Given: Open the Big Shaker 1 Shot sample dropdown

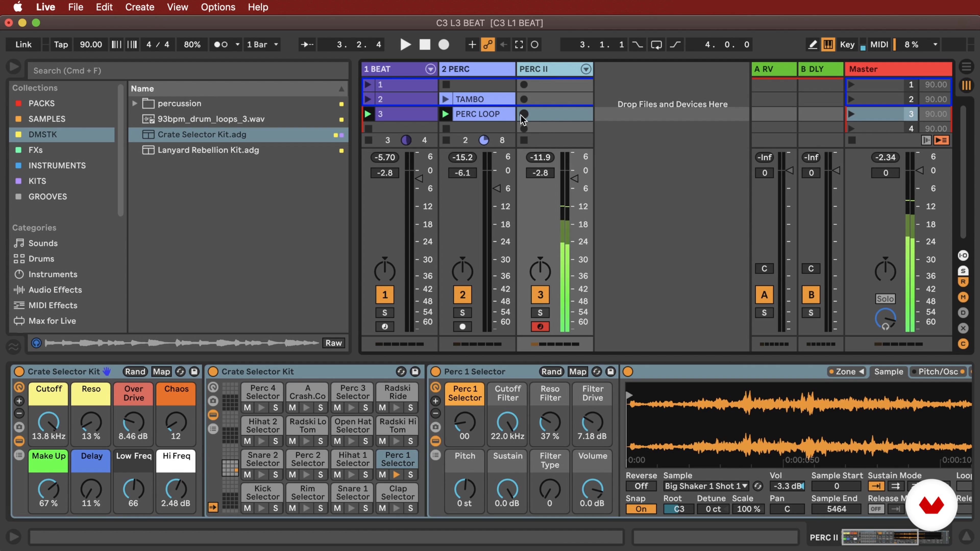Looking at the screenshot, I should 706,486.
